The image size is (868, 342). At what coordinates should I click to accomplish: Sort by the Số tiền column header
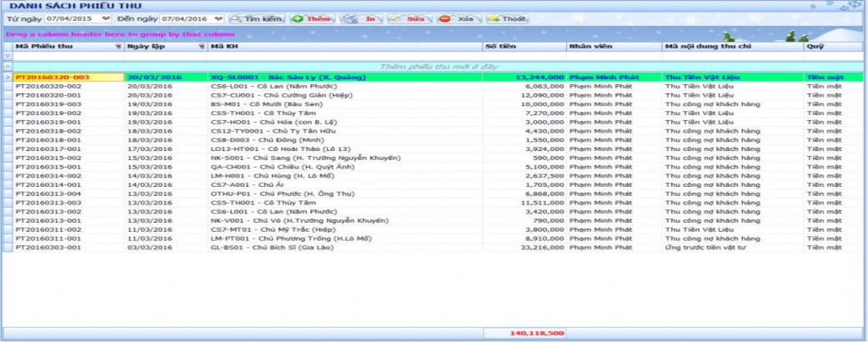pos(524,47)
